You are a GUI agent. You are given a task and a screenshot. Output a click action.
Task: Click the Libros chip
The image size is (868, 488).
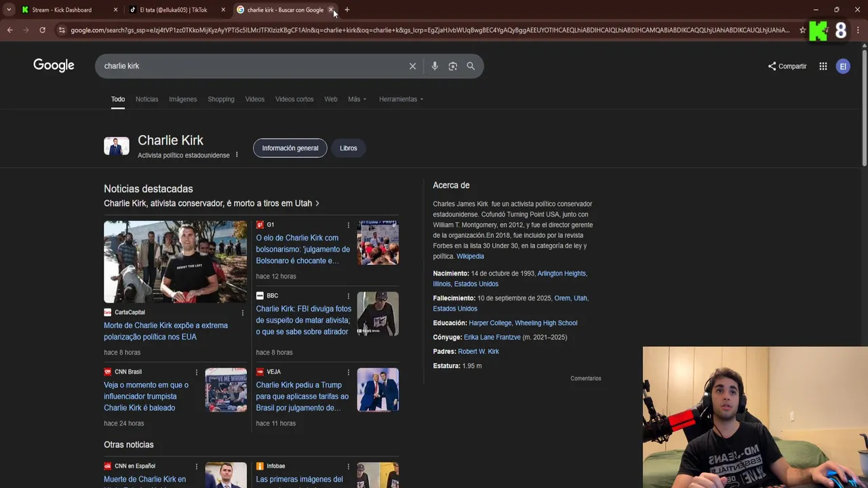[349, 148]
